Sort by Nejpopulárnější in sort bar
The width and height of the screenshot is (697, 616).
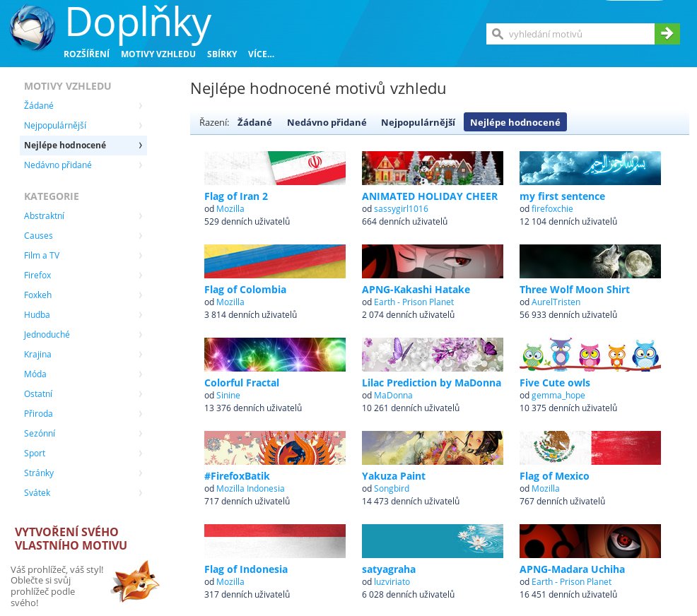[418, 122]
